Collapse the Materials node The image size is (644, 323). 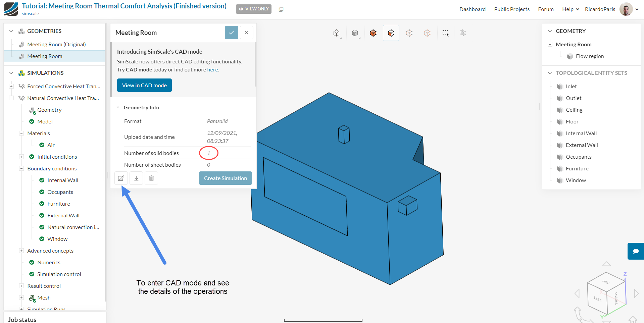[21, 133]
